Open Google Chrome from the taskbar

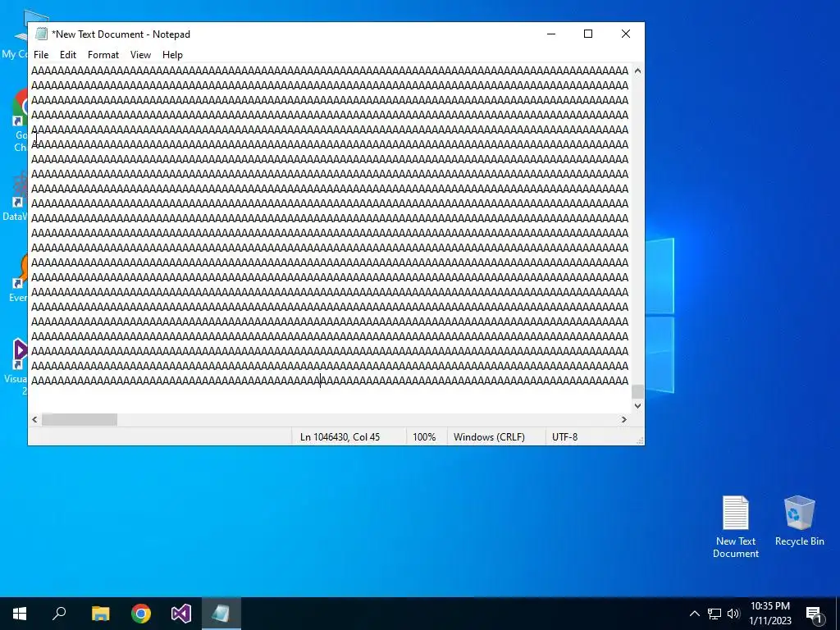coord(141,614)
